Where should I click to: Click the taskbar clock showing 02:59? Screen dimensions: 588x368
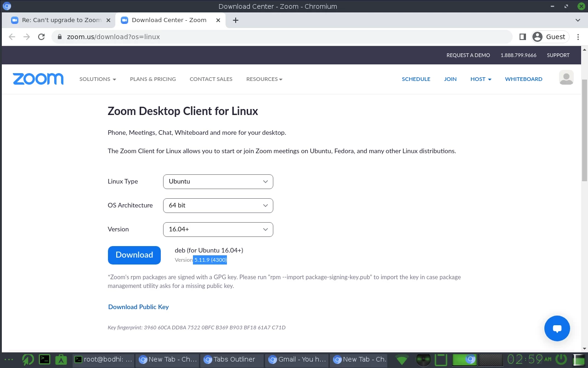tap(529, 359)
